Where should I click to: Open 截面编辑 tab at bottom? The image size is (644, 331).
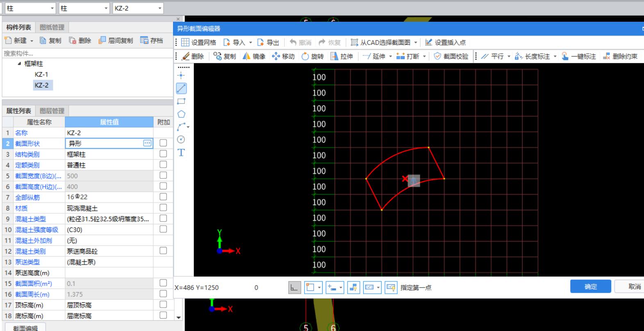25,327
